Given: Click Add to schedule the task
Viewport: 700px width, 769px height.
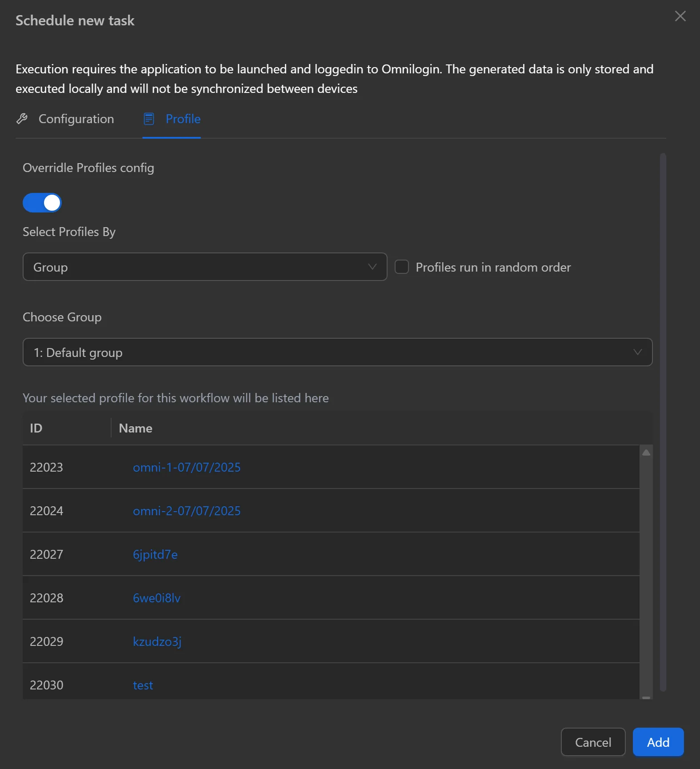Looking at the screenshot, I should click(x=658, y=742).
